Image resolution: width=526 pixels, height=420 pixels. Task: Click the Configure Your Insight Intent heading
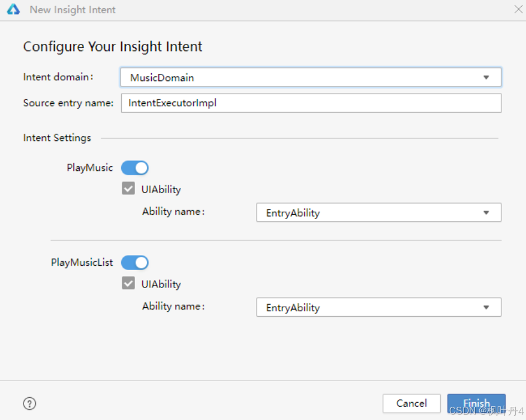pyautogui.click(x=113, y=47)
